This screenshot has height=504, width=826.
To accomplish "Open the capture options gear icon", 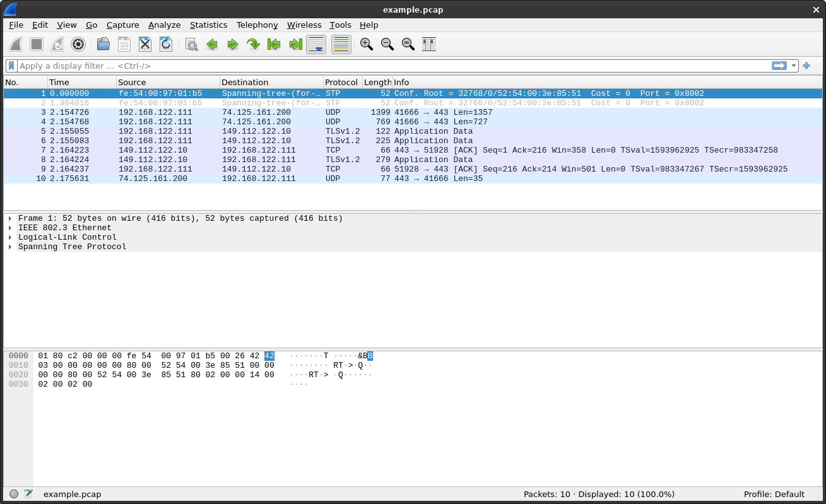I will coord(78,44).
